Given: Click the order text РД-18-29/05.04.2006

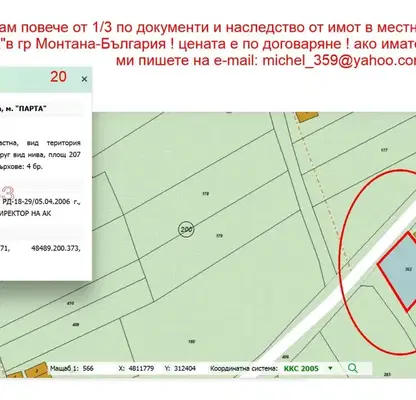Looking at the screenshot, I should point(36,202).
